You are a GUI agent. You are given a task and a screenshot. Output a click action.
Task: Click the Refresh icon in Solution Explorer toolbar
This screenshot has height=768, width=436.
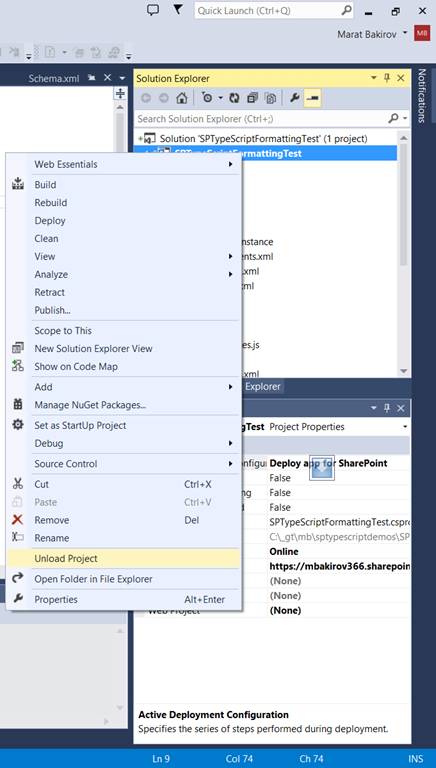234,98
